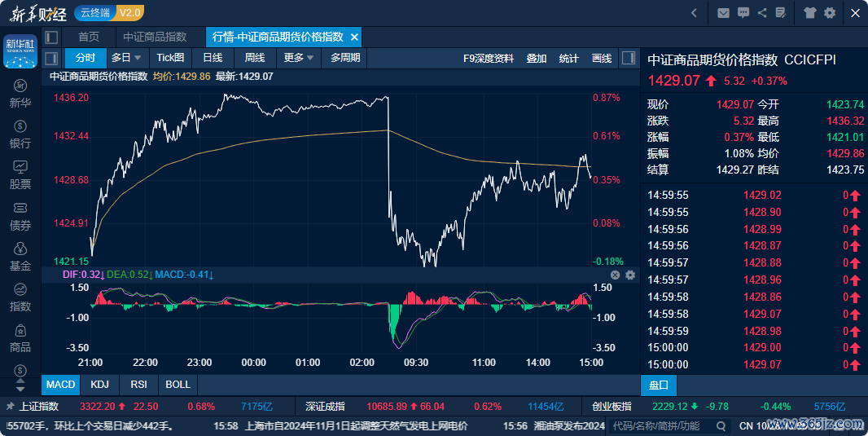
Task: Click the 最低 1421.01 value
Action: pos(845,137)
